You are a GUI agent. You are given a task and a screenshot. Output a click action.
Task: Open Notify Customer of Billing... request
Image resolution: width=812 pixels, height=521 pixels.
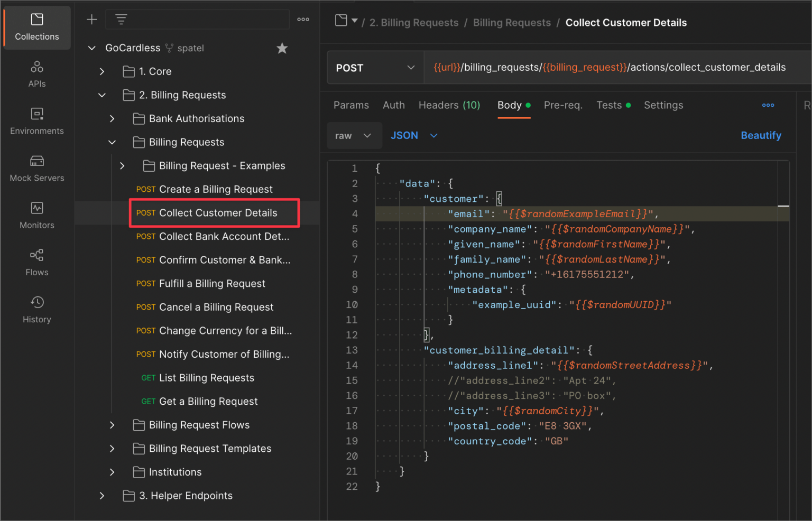(x=213, y=355)
